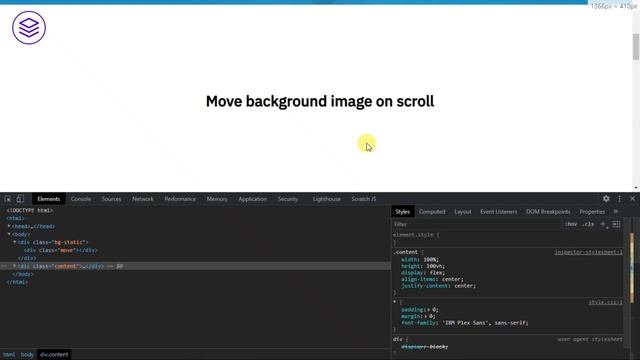The height and width of the screenshot is (360, 640).
Task: Switch to the Computed pane tab
Action: pyautogui.click(x=432, y=211)
